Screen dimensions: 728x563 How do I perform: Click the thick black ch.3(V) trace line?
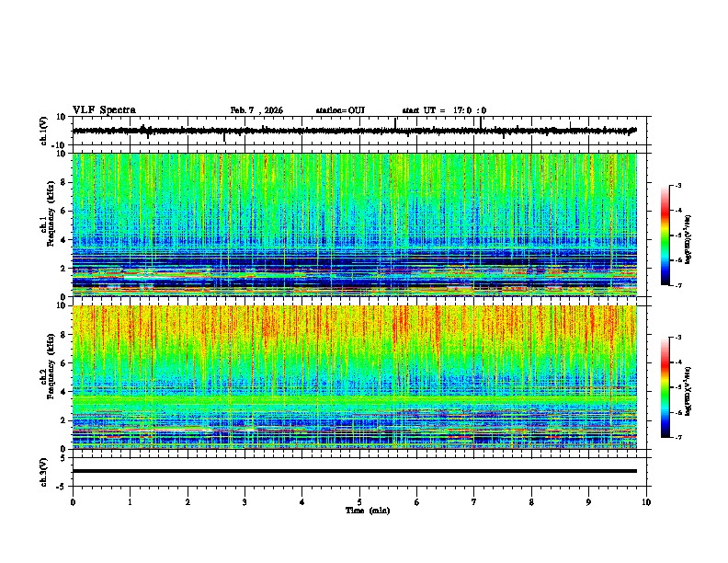[355, 471]
